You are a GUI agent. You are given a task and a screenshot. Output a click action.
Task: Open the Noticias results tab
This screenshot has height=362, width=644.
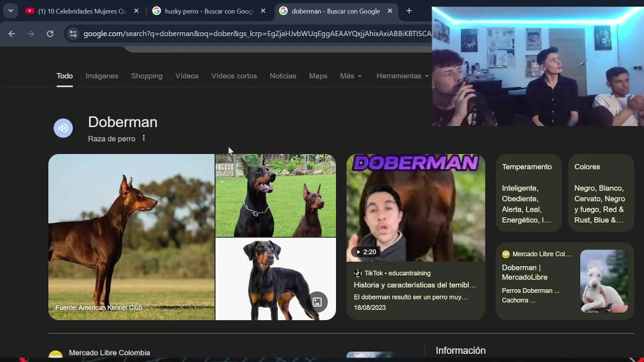[283, 76]
